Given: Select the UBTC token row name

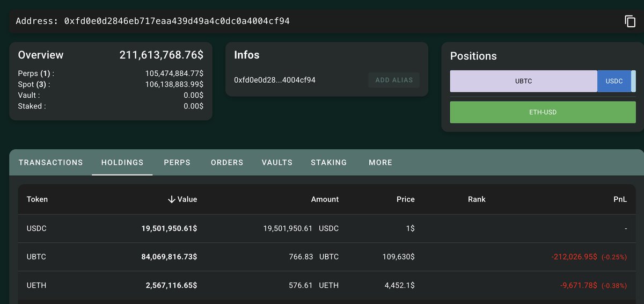Looking at the screenshot, I should [x=36, y=257].
